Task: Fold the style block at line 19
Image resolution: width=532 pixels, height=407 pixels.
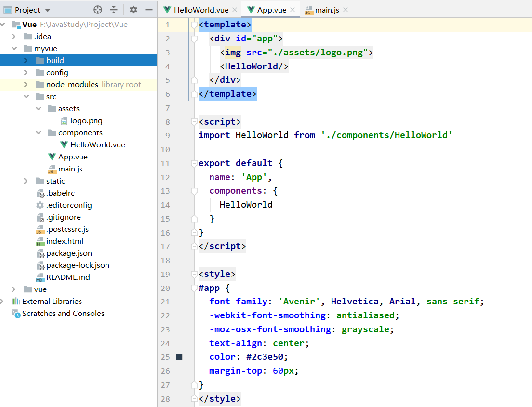Action: click(x=194, y=274)
